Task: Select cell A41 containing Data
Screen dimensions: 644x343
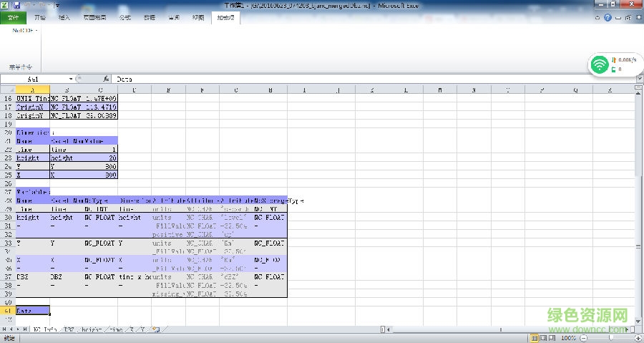Action: pos(32,311)
